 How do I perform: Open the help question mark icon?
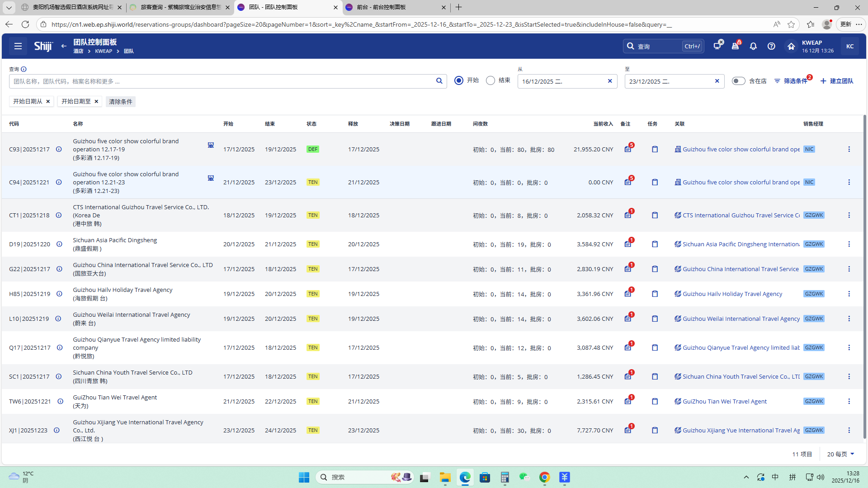point(771,46)
